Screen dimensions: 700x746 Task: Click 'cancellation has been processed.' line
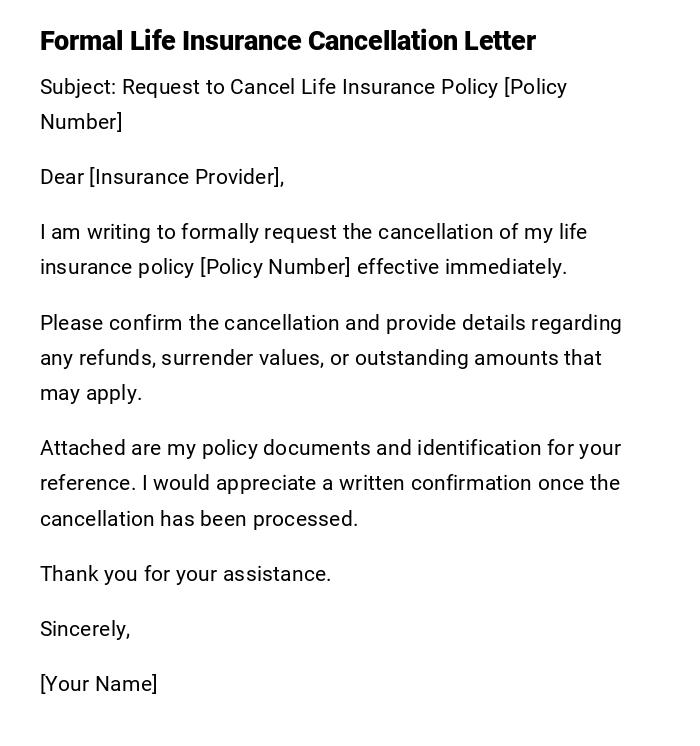[199, 519]
